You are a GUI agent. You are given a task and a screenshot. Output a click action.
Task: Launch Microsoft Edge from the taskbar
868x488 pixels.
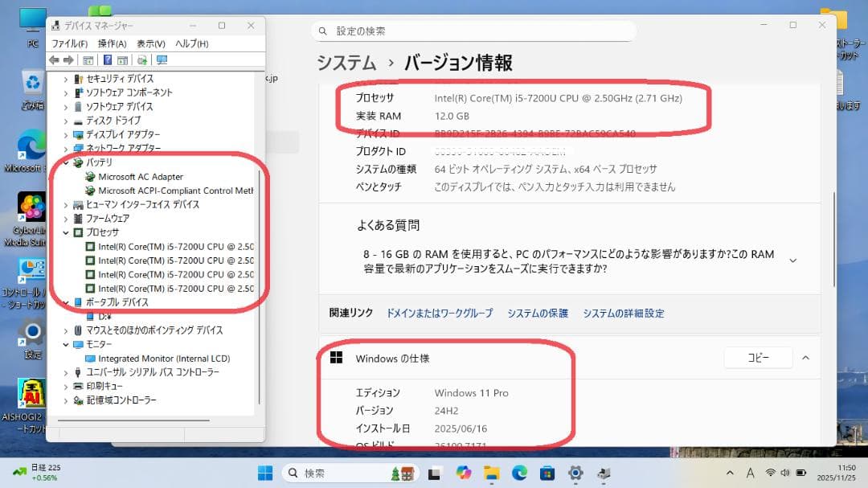518,474
